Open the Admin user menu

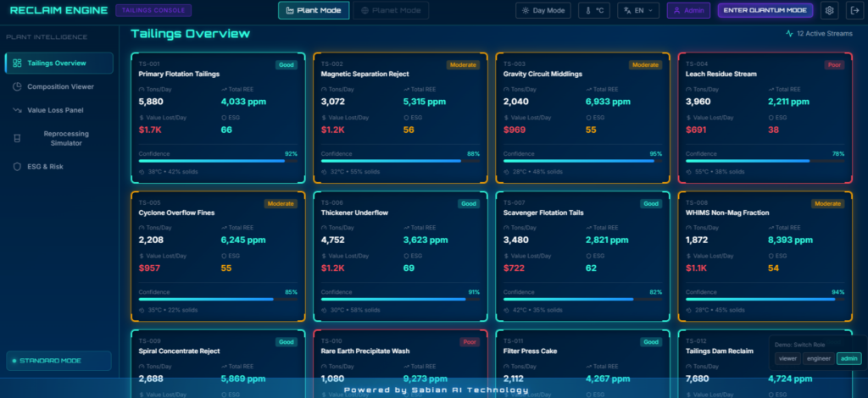687,11
